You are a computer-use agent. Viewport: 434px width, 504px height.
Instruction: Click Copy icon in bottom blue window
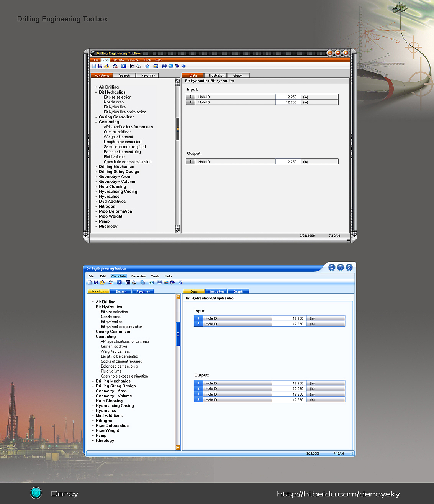click(x=142, y=282)
